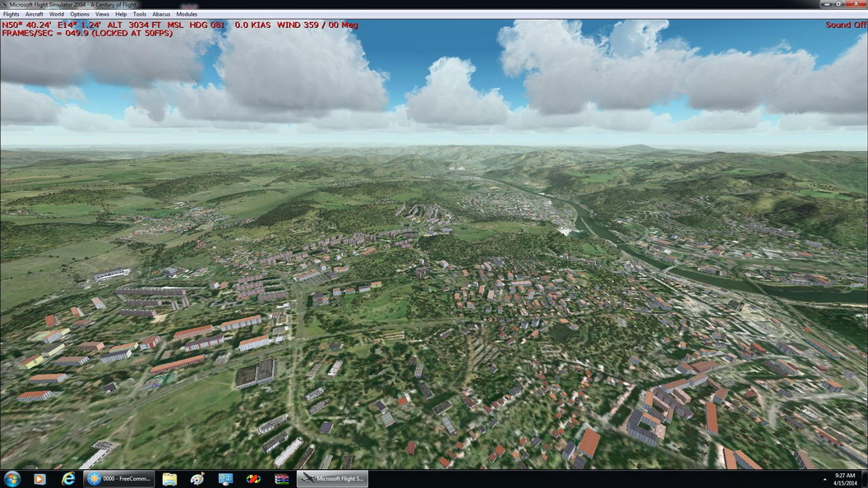The image size is (868, 488).
Task: Launch Windows Media Player from taskbar
Action: point(39,479)
